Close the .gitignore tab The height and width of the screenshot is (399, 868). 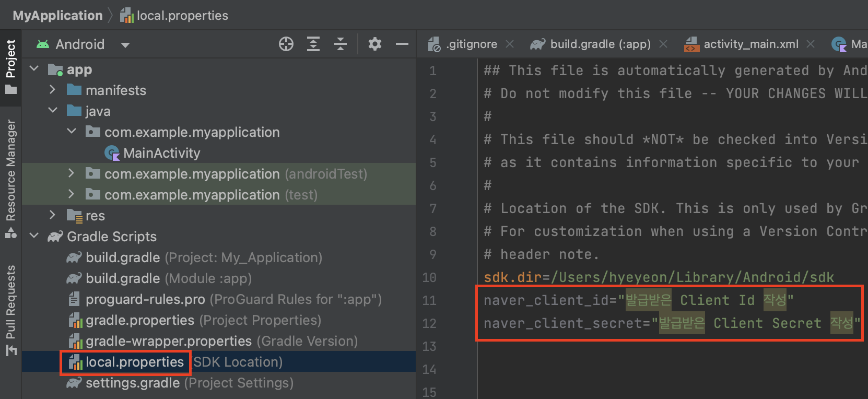pos(510,44)
